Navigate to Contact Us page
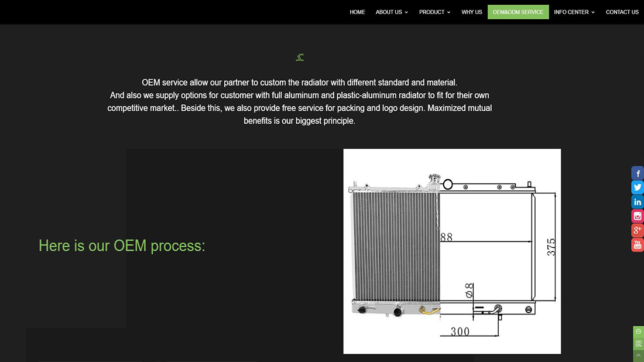This screenshot has height=362, width=644. pos(622,12)
